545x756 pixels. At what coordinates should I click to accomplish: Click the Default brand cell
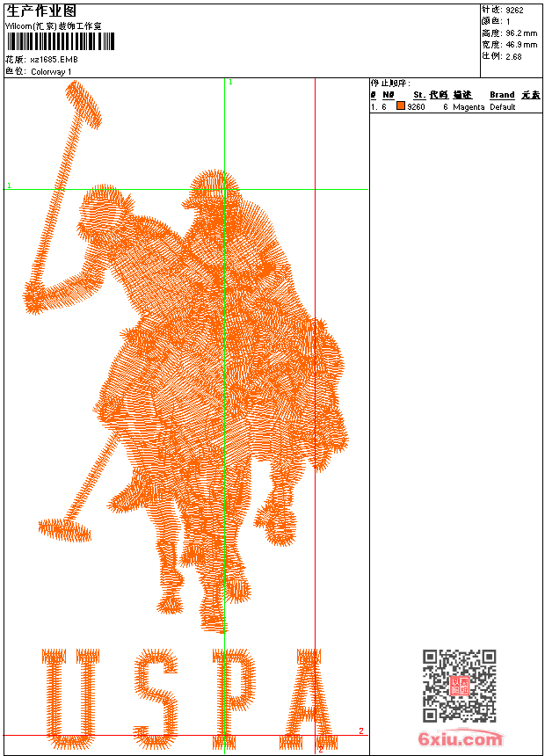pyautogui.click(x=503, y=107)
